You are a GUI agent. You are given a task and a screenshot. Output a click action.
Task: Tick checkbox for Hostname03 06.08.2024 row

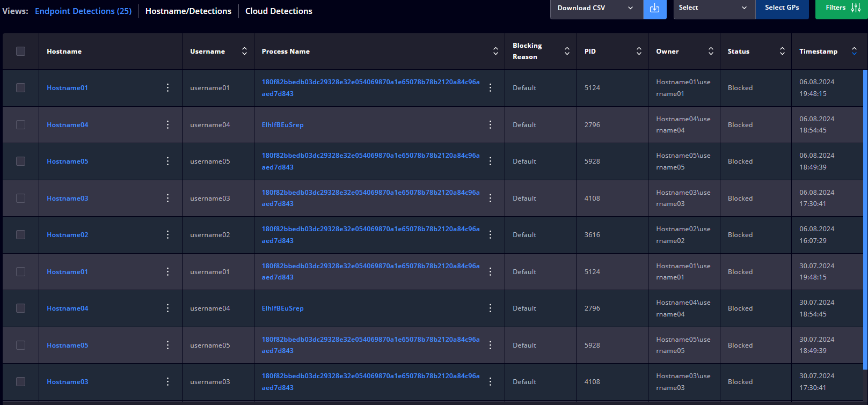pos(20,198)
